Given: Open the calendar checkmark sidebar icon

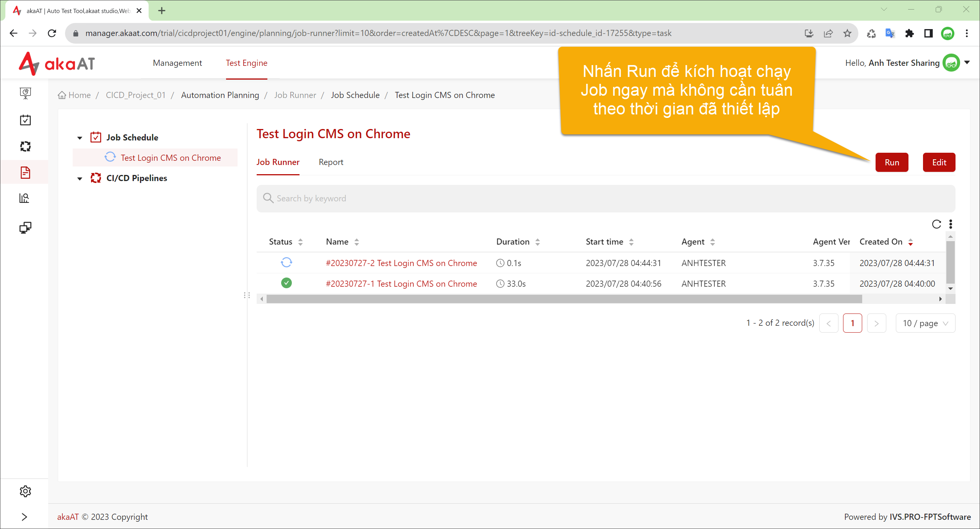Looking at the screenshot, I should pyautogui.click(x=25, y=120).
